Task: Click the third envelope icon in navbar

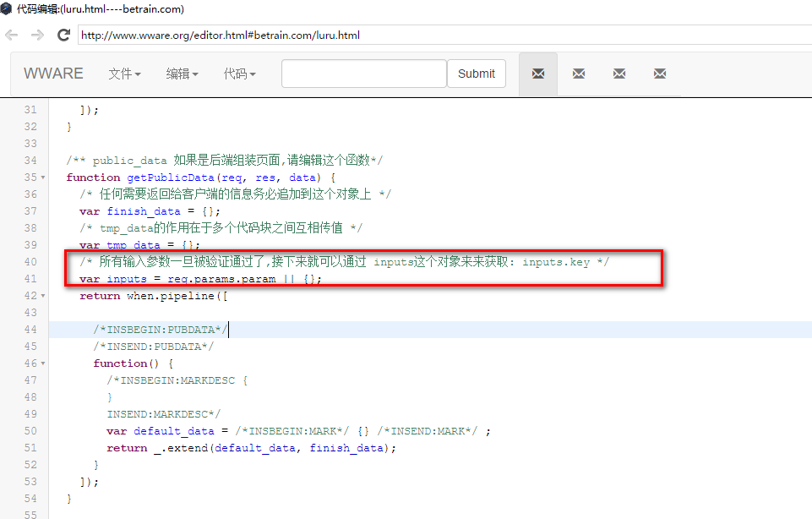Action: pyautogui.click(x=619, y=74)
